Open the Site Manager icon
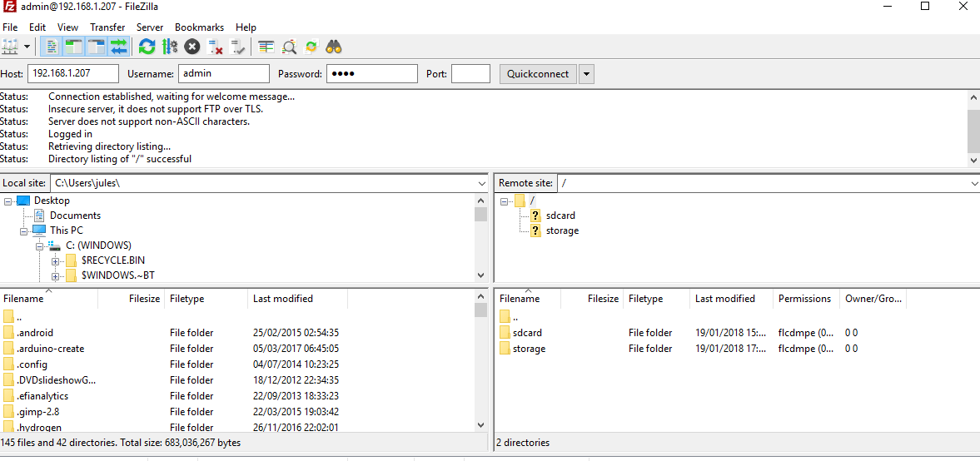The height and width of the screenshot is (461, 980). [x=11, y=47]
